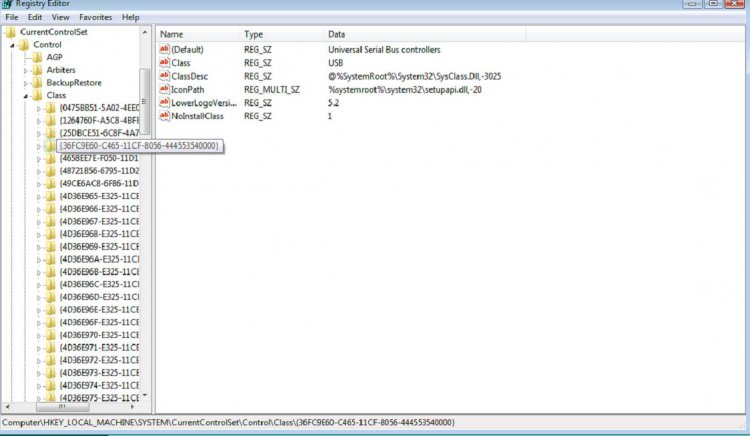Screen dimensions: 750x436
Task: Click the Class value string icon
Action: (x=164, y=63)
